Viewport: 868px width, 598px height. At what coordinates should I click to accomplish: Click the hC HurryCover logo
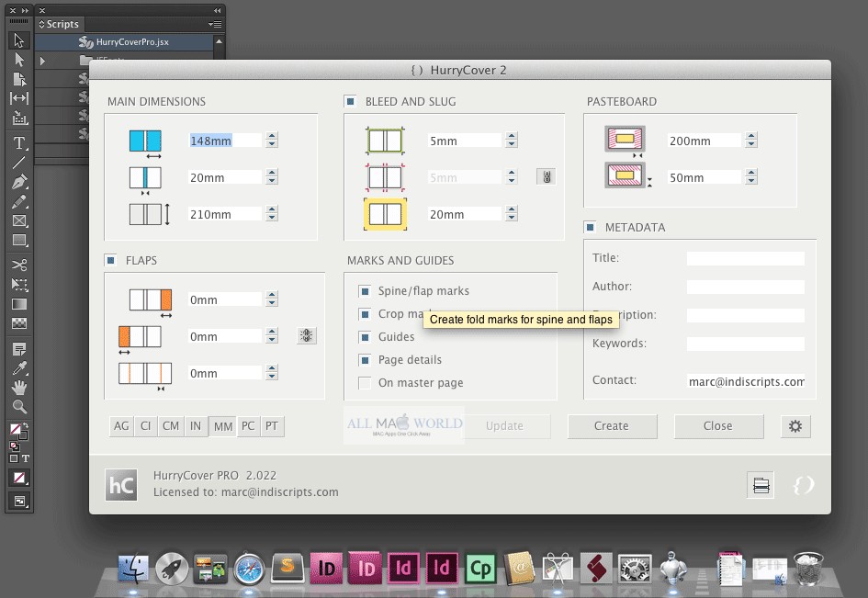pyautogui.click(x=121, y=485)
